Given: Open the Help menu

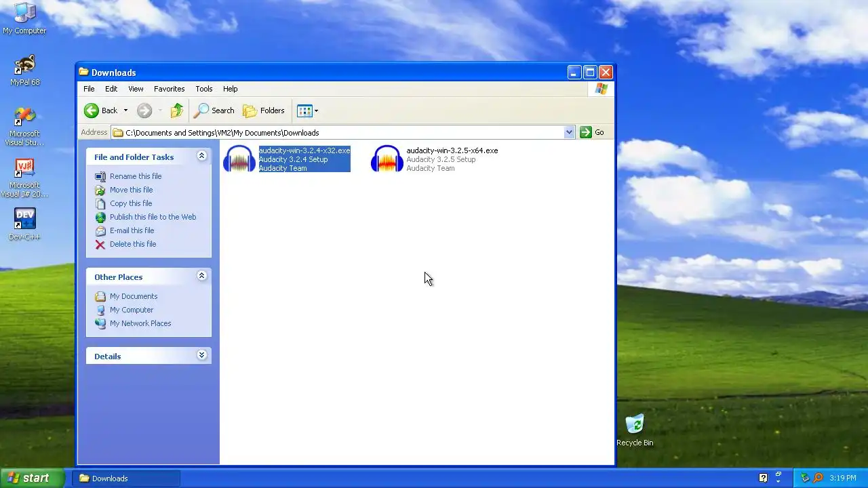Looking at the screenshot, I should tap(231, 89).
